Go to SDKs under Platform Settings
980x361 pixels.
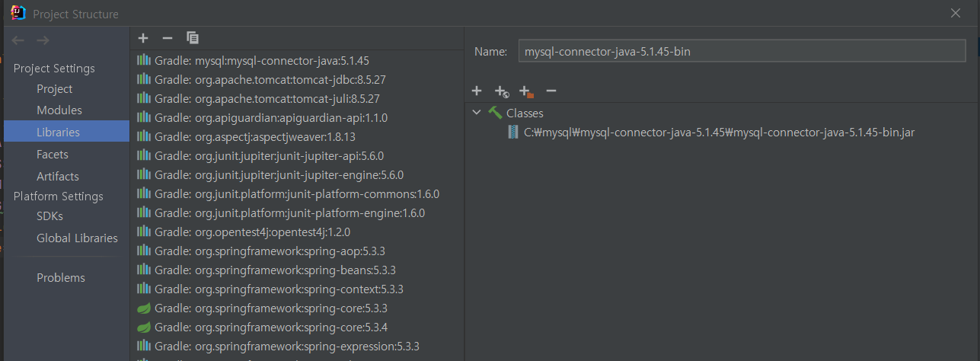(49, 216)
